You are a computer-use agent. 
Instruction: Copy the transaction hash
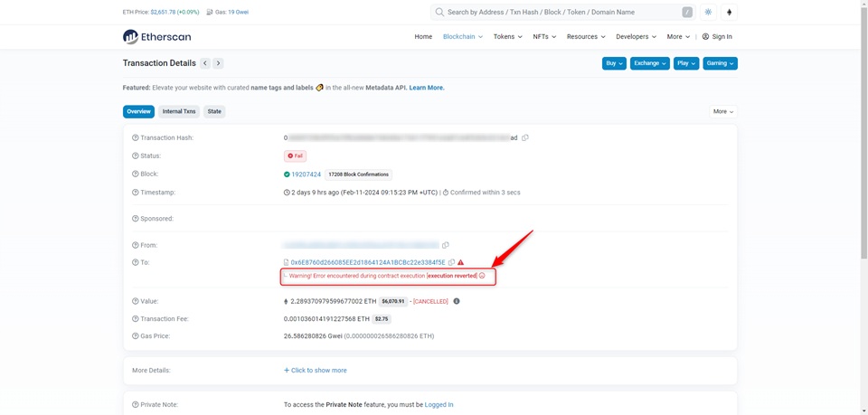(525, 138)
